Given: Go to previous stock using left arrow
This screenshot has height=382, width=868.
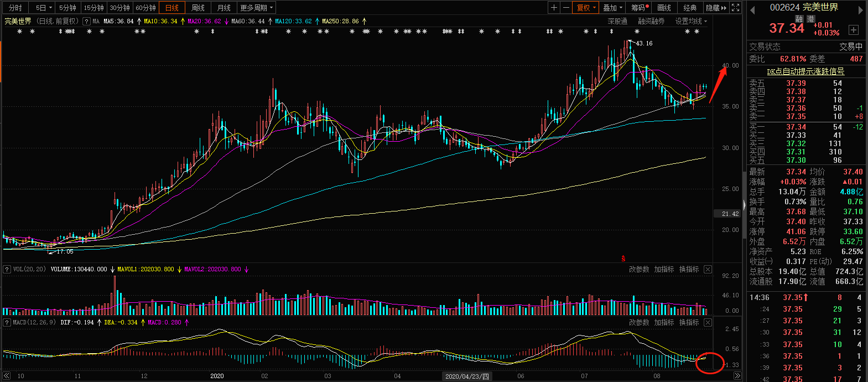Looking at the screenshot, I should click(752, 10).
